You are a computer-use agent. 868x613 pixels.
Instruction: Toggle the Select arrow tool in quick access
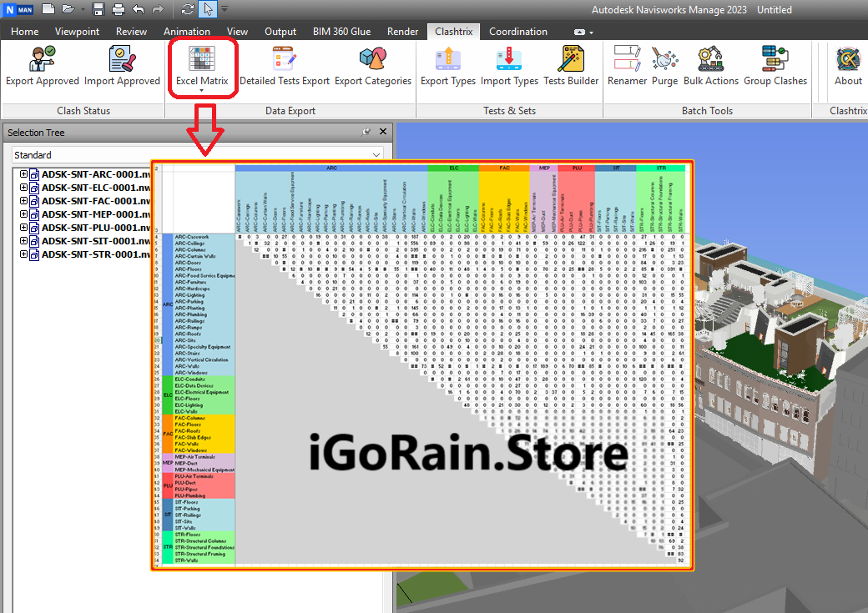pyautogui.click(x=207, y=9)
